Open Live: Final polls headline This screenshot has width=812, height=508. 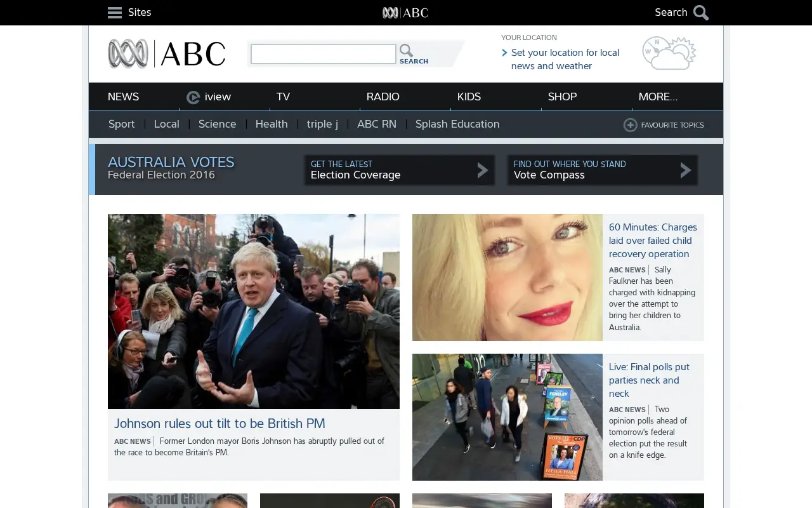(649, 380)
